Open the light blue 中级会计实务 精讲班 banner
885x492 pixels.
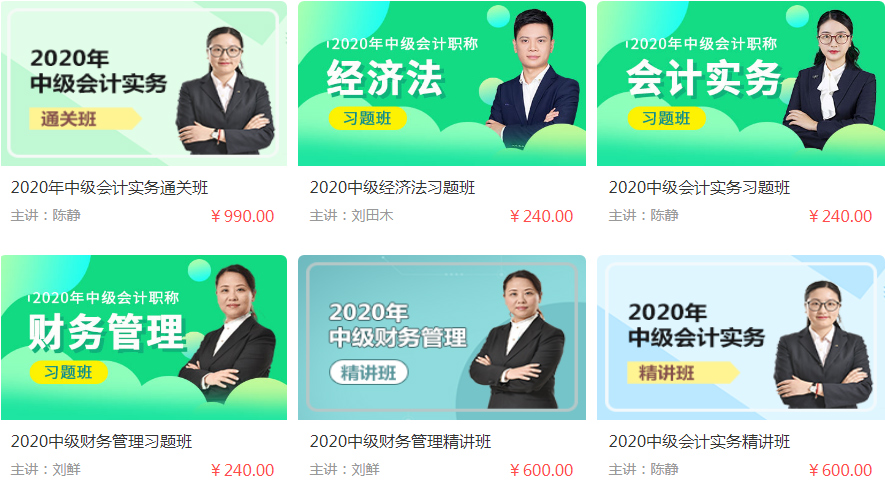pos(741,337)
